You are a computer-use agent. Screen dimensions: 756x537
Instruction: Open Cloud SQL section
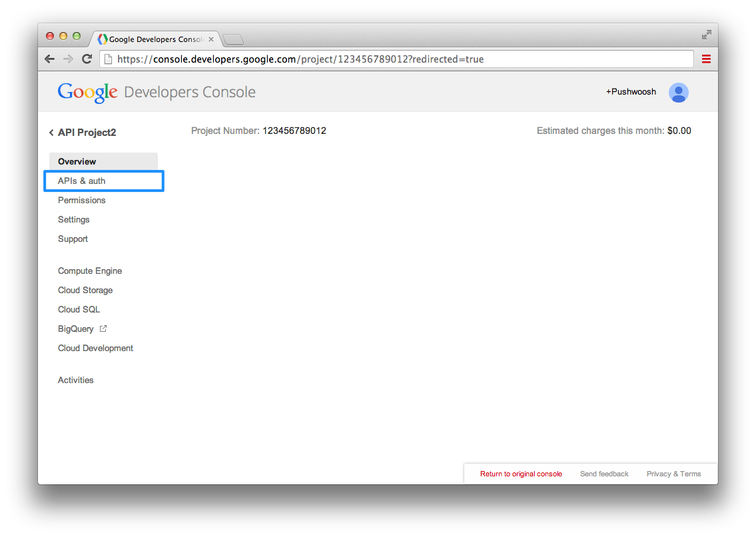coord(79,309)
